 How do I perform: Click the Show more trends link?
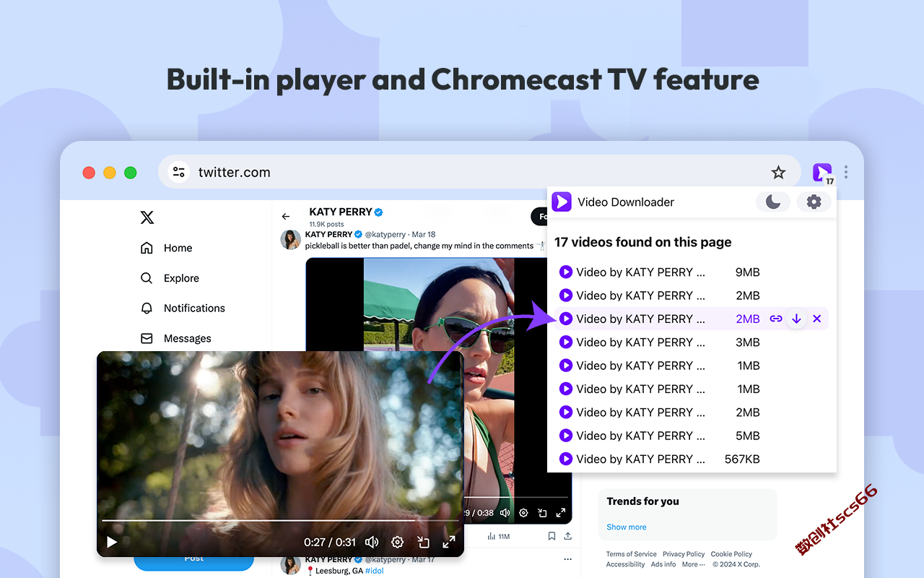tap(627, 527)
